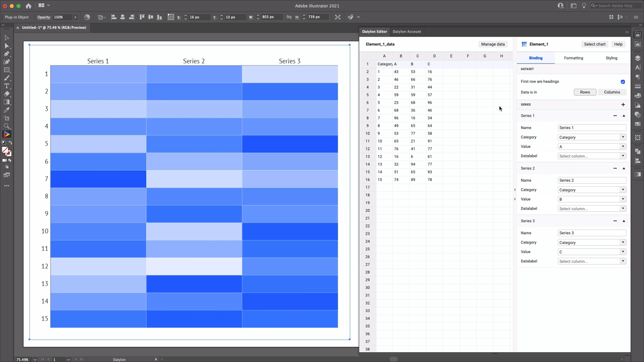Collapse Series 3 using its arrow

click(624, 220)
